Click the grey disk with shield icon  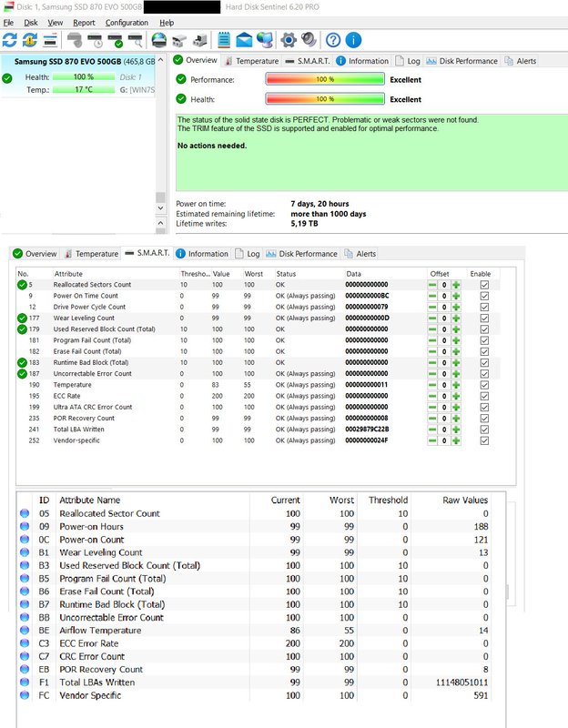pyautogui.click(x=75, y=40)
